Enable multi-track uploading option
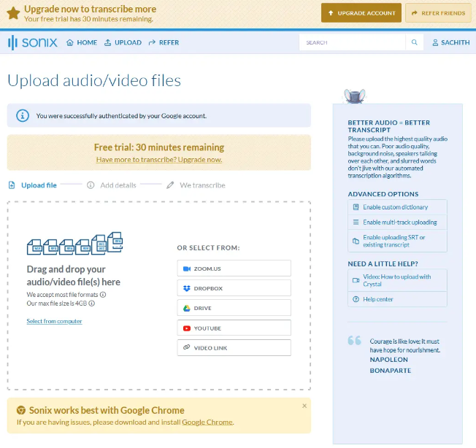Screen dimensions: 476x448 (397, 222)
